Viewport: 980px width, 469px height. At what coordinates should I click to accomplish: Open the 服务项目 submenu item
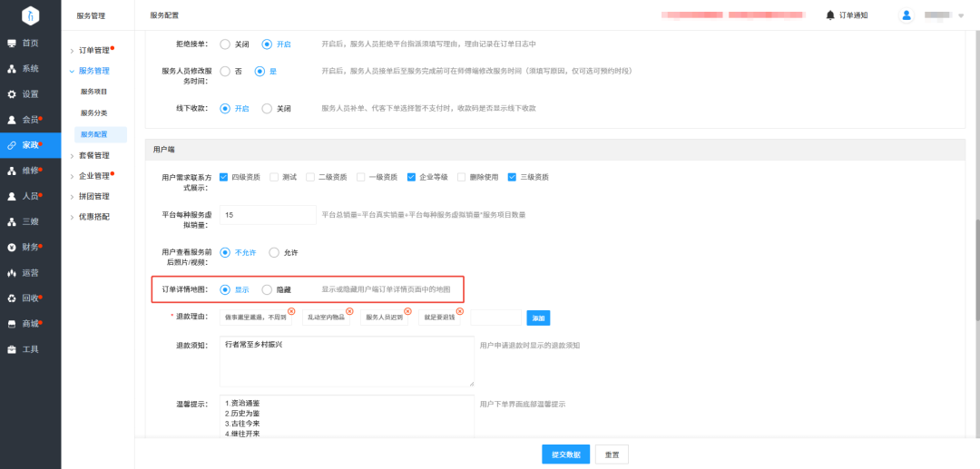(x=93, y=92)
